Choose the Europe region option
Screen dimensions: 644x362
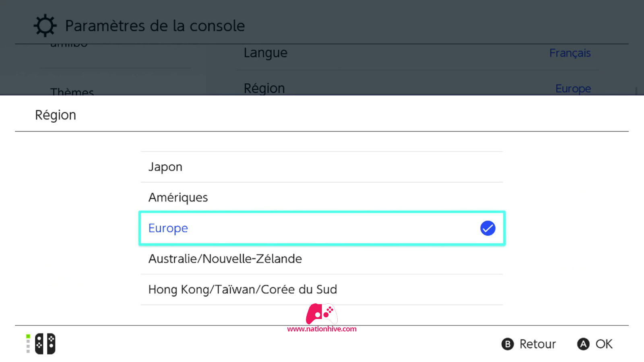[322, 228]
